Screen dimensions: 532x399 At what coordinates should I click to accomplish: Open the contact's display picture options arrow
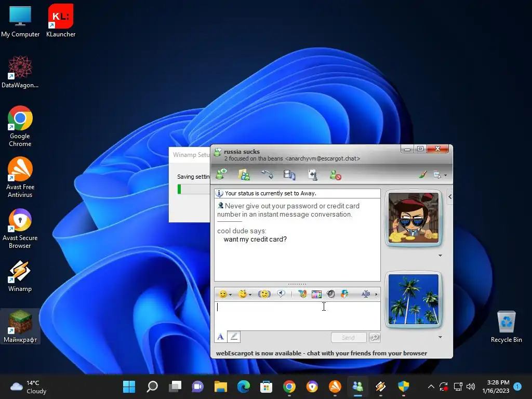(x=440, y=256)
